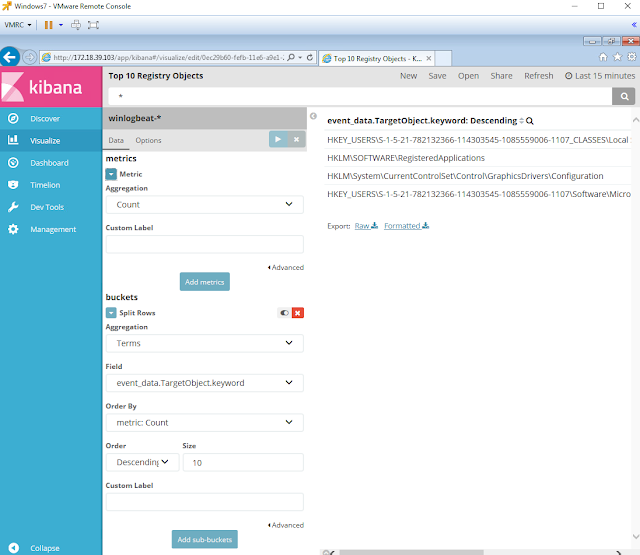Go forward in the browser
This screenshot has height=555, width=640.
point(29,57)
